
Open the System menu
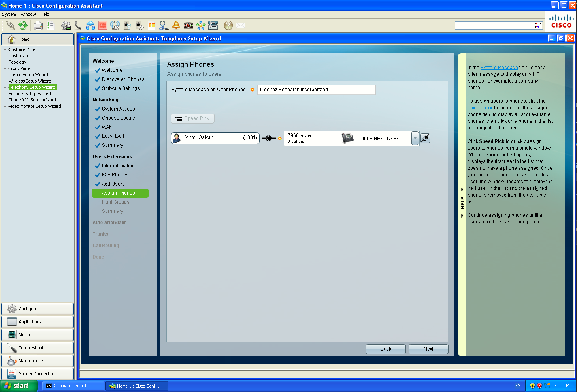click(9, 14)
